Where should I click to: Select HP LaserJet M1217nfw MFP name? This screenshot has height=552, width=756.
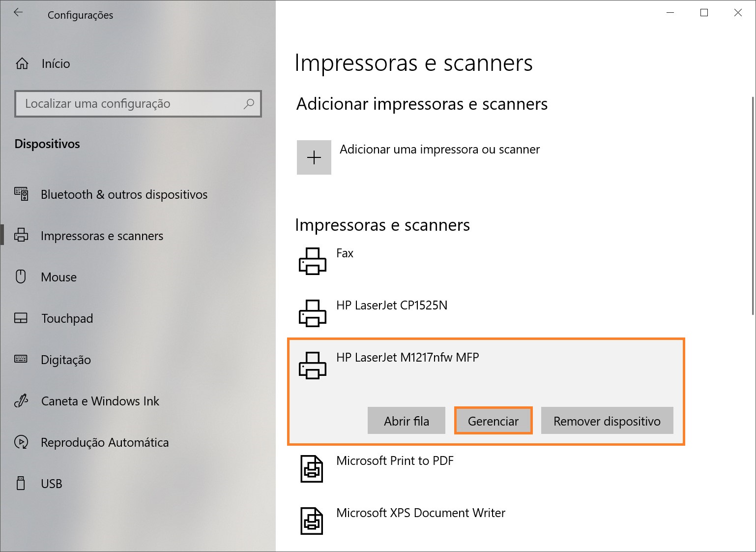(x=407, y=357)
